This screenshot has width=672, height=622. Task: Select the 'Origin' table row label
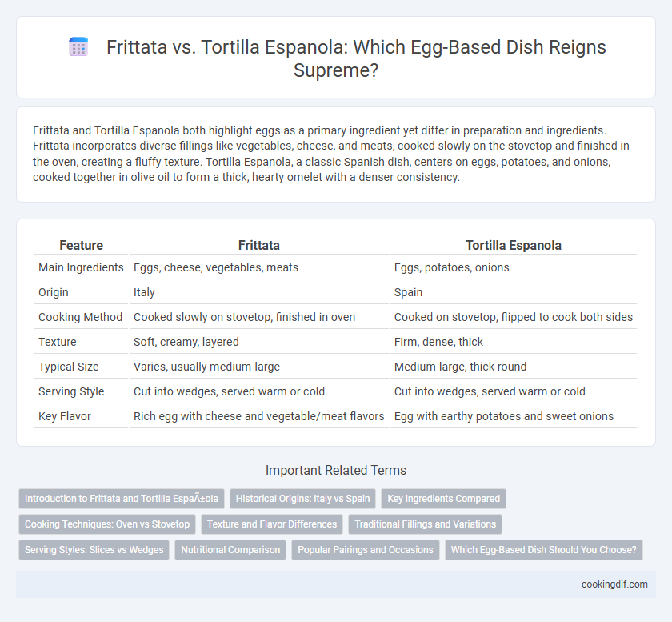coord(53,292)
